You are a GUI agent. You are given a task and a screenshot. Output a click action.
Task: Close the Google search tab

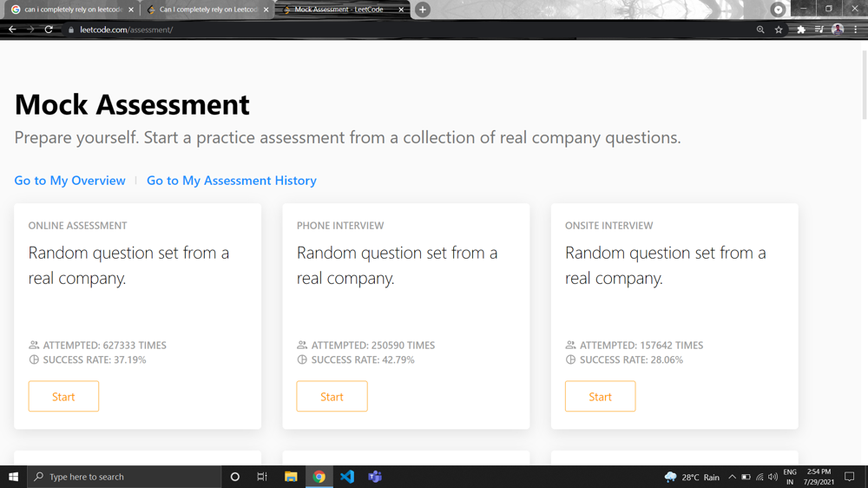(x=131, y=10)
